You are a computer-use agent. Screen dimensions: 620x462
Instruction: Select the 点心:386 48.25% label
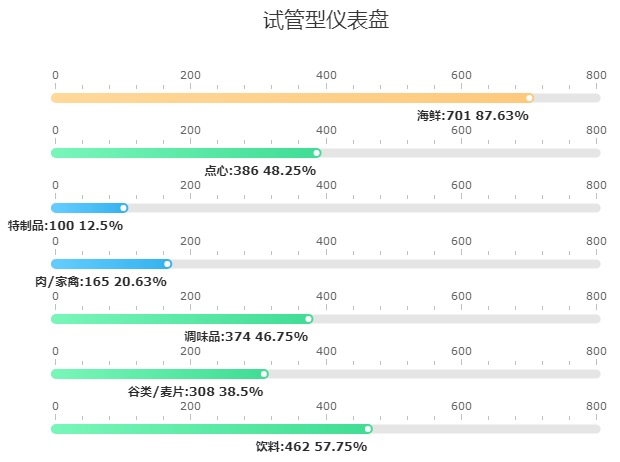click(x=260, y=171)
